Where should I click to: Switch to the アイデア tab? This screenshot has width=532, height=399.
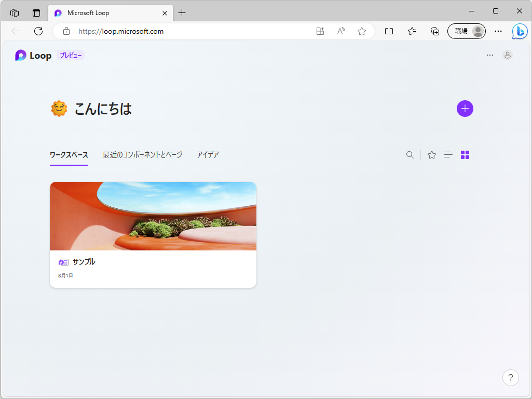(x=208, y=155)
